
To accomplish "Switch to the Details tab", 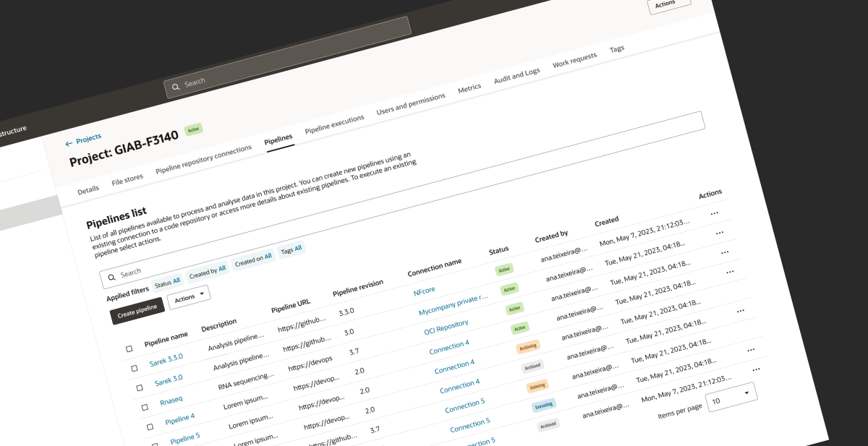I will [88, 189].
